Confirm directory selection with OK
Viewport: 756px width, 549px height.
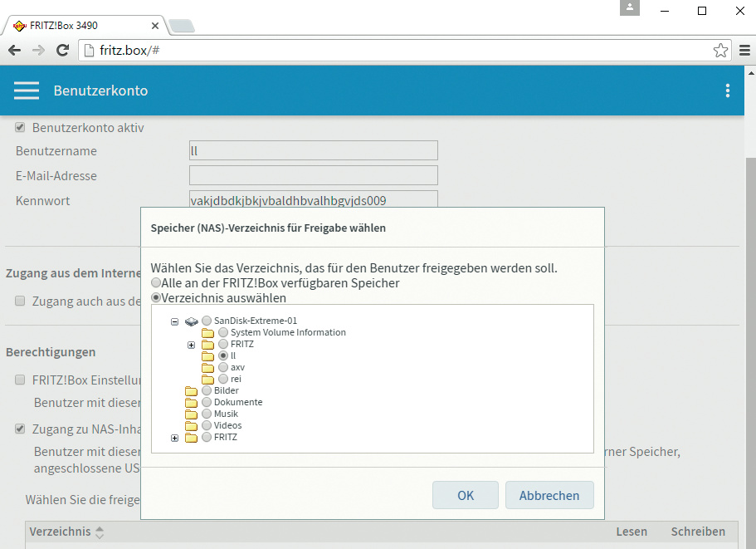(x=466, y=495)
